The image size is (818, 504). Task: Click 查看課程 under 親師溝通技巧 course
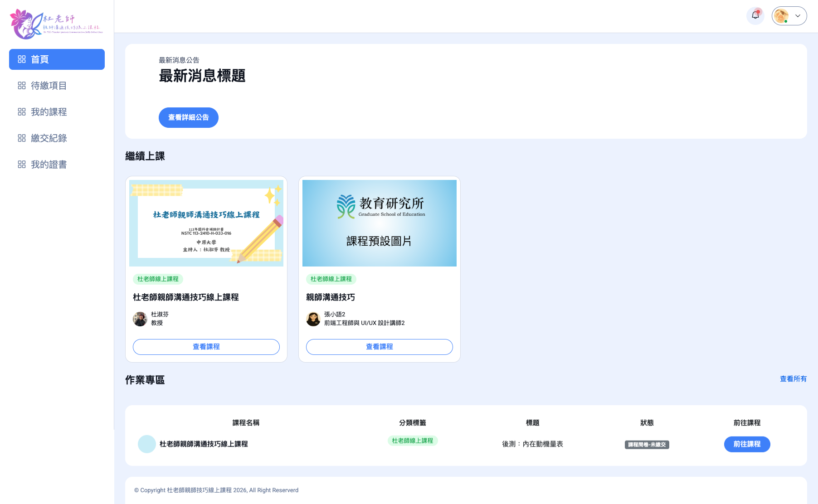380,347
